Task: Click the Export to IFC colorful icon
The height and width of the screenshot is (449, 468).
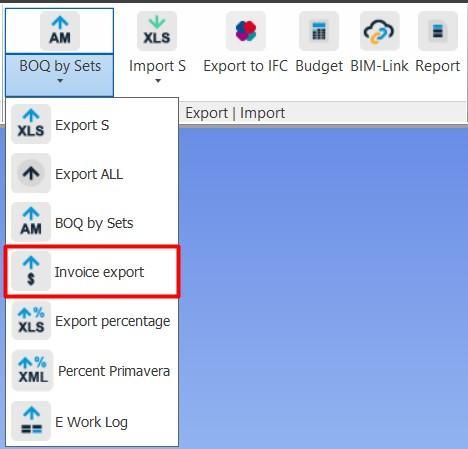Action: tap(246, 31)
